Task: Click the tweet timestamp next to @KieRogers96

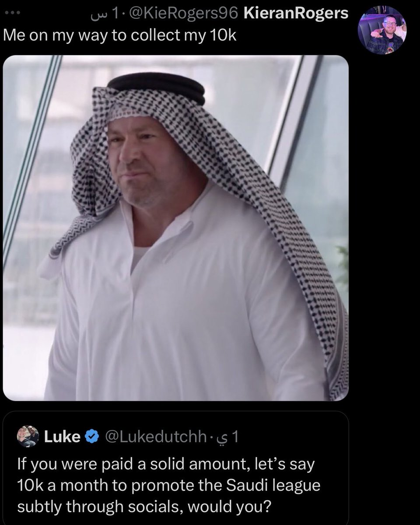Action: coord(104,14)
